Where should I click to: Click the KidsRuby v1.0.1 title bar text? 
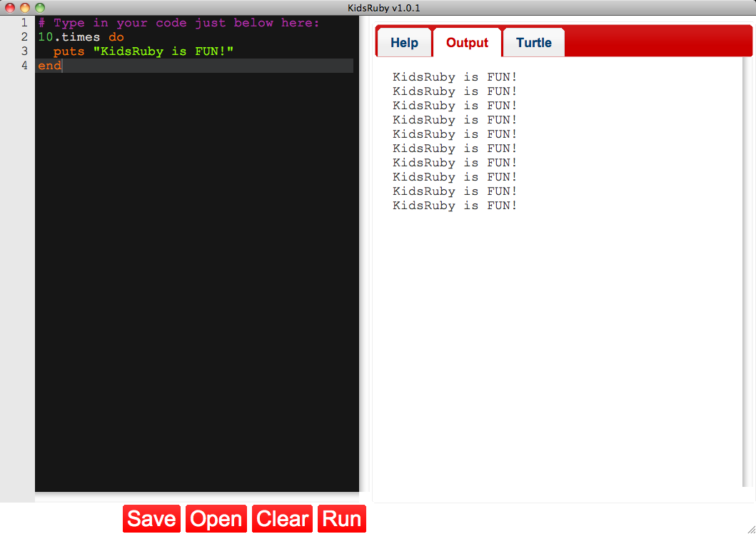click(384, 8)
